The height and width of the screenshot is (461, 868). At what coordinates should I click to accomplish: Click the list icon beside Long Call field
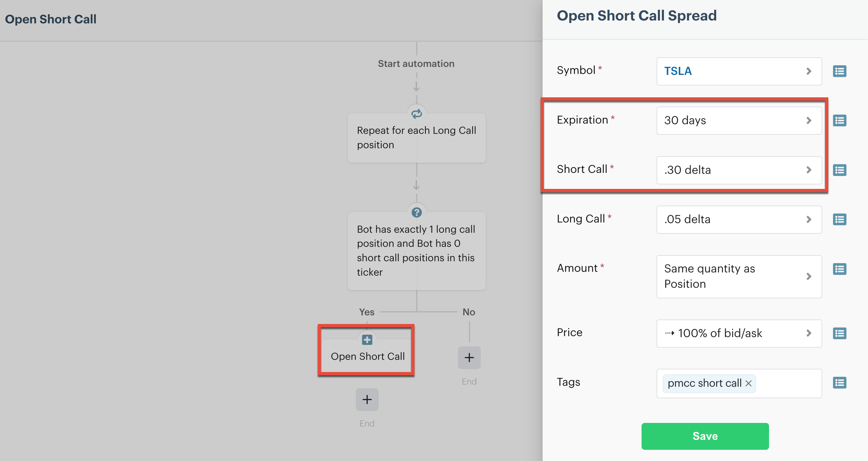point(839,220)
